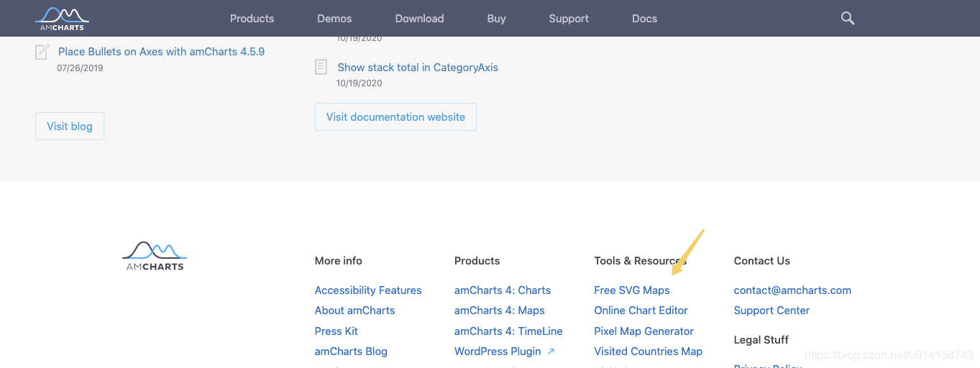
Task: Open the Docs menu item
Action: (x=644, y=19)
